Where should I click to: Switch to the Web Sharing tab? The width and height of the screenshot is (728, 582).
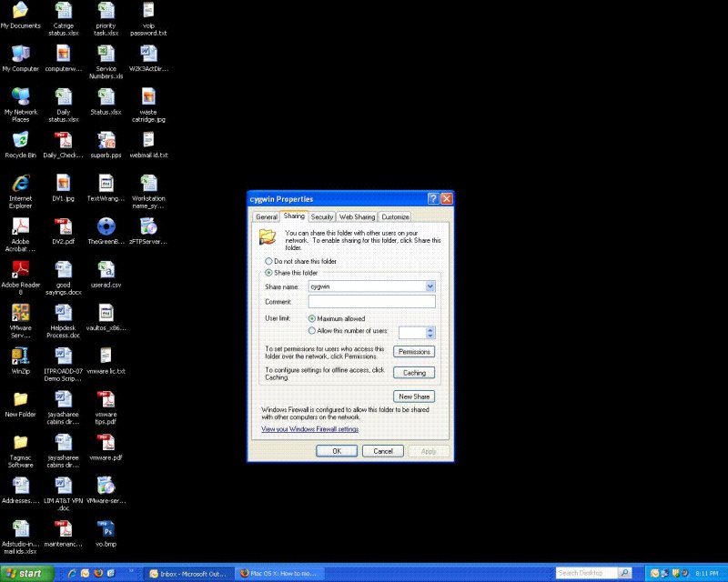(x=357, y=216)
